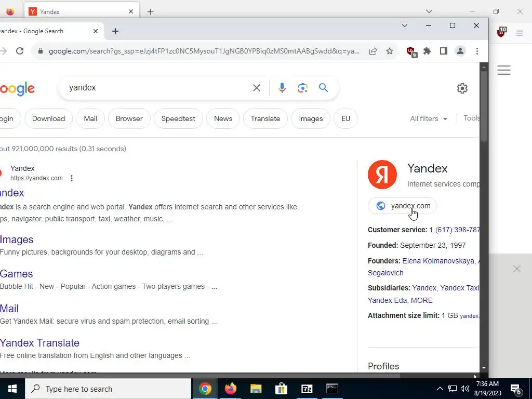
Task: Bookmark this page with the star icon
Action: coord(390,51)
